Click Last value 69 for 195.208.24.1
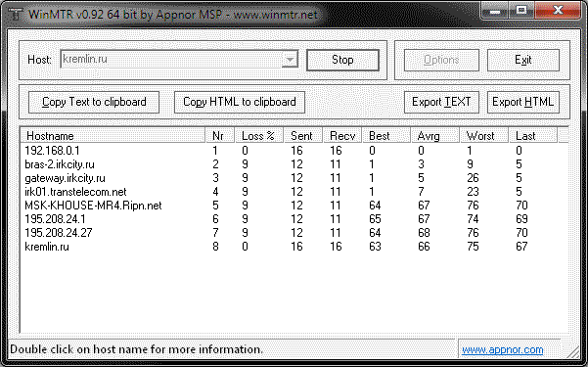The image size is (588, 367). click(x=521, y=219)
